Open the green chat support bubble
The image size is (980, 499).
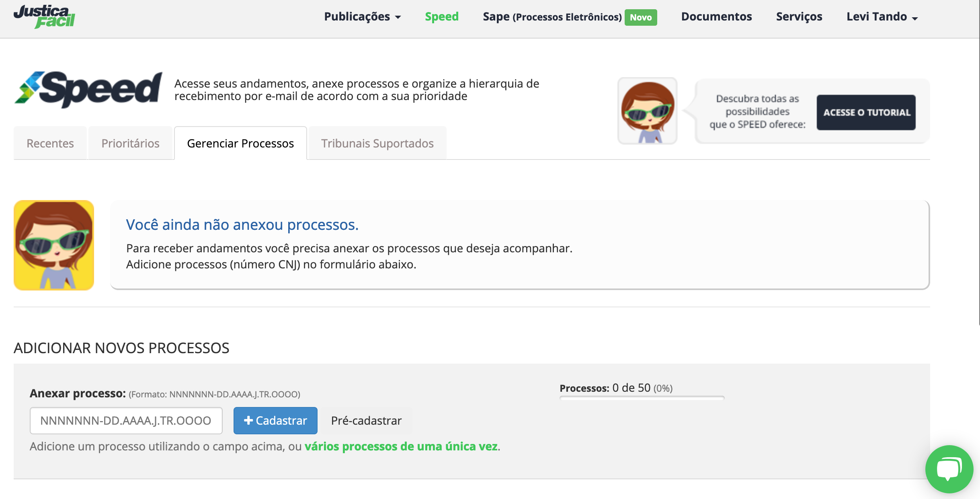point(949,468)
